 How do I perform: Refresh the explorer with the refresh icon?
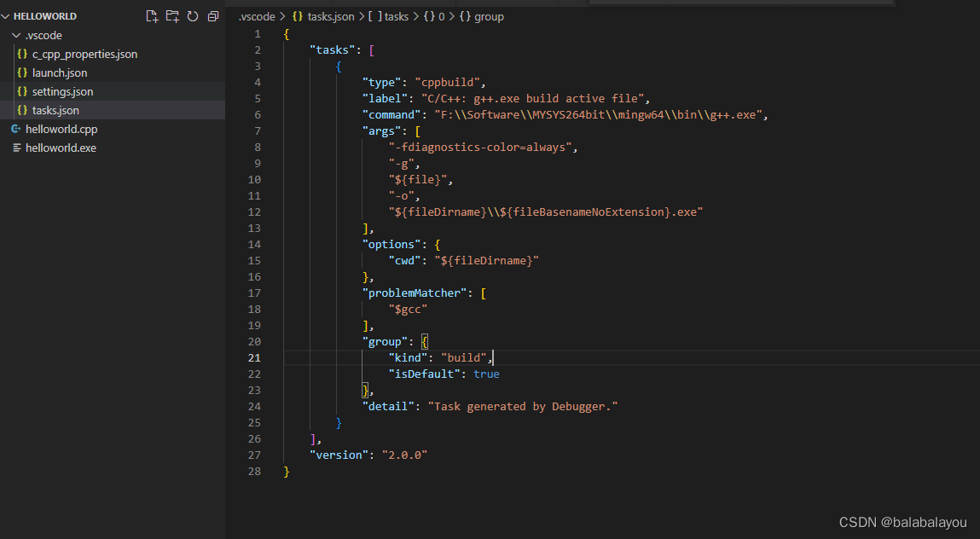point(193,16)
